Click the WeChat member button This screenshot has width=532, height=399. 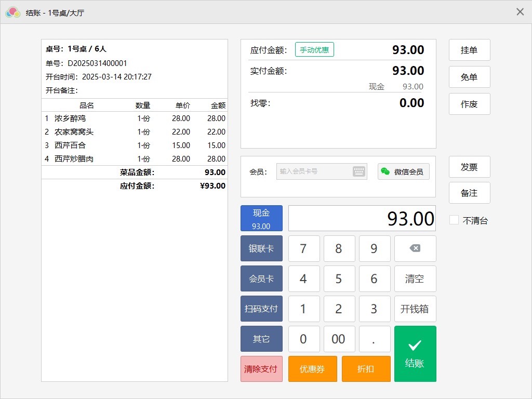(x=403, y=171)
